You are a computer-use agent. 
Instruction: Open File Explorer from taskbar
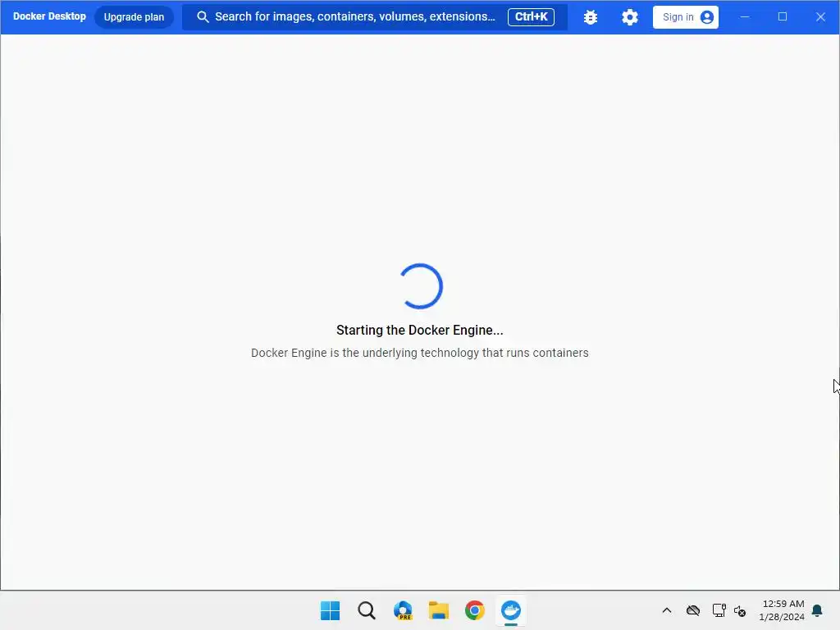[439, 610]
